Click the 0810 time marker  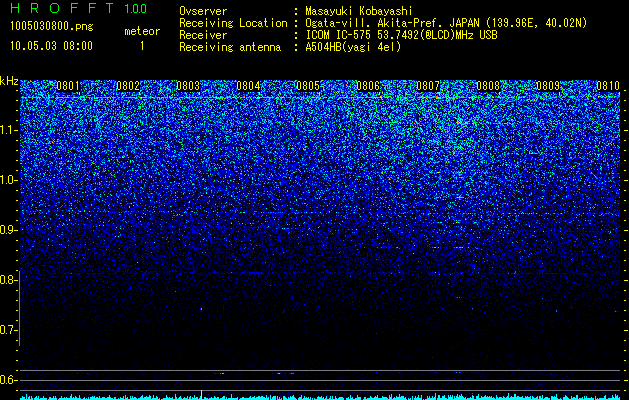pos(608,86)
